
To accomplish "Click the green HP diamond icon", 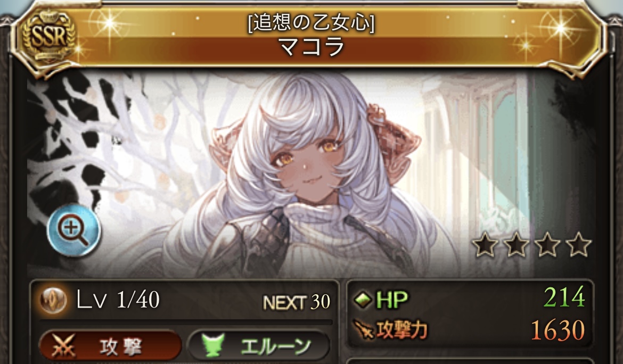I will click(363, 299).
